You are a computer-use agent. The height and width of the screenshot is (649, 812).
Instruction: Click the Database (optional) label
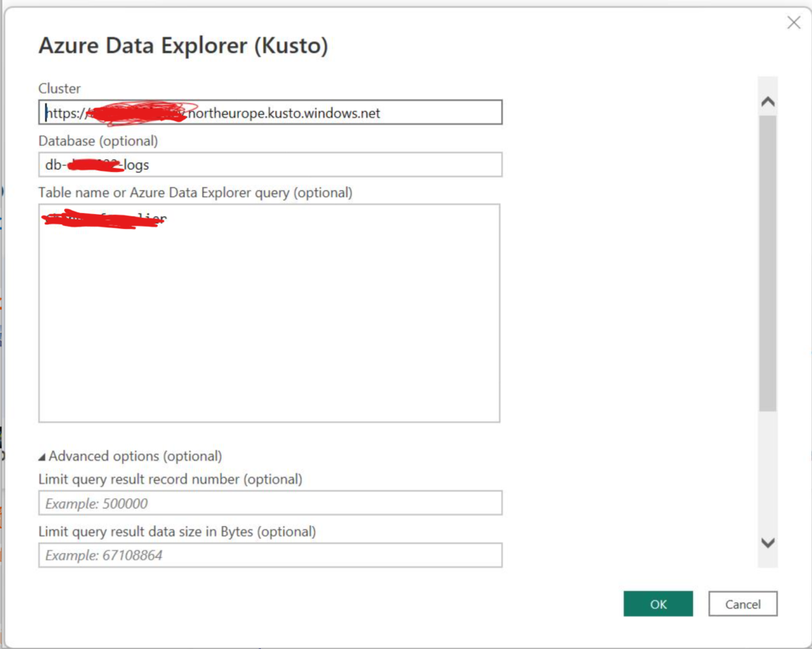[x=98, y=141]
